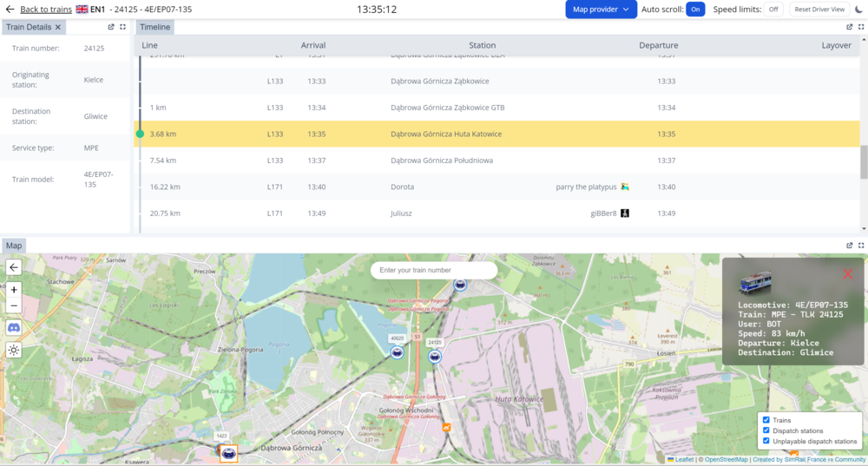Screen dimensions: 868x466
Task: Select train 40625 marker on the map
Action: pyautogui.click(x=398, y=352)
